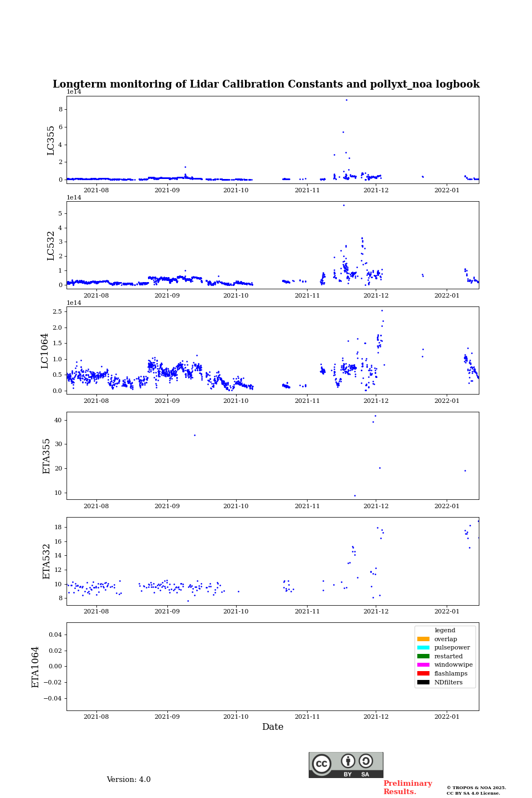Click the 'Date' x-axis label
532x798 pixels.
click(273, 727)
